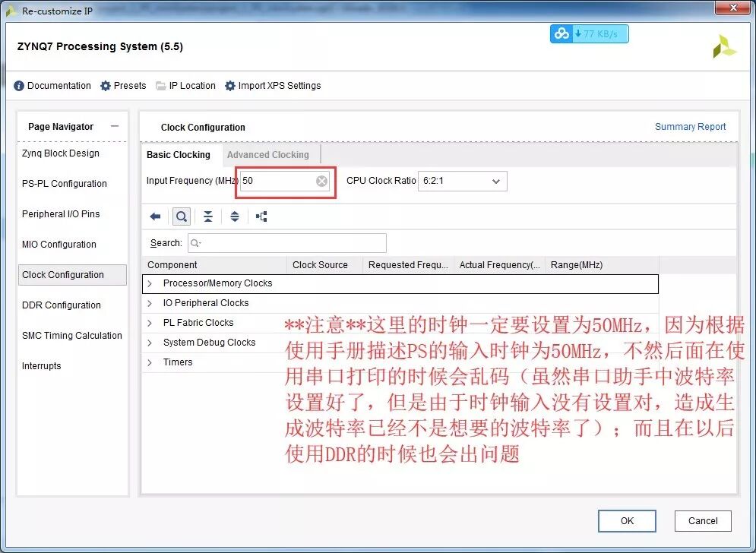This screenshot has height=553, width=756.
Task: Open the Summary Report link
Action: (690, 127)
